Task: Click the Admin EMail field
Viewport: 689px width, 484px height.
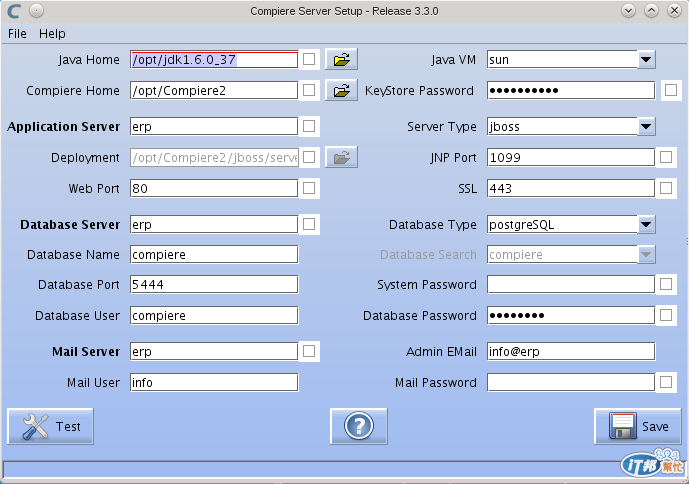Action: tap(571, 351)
